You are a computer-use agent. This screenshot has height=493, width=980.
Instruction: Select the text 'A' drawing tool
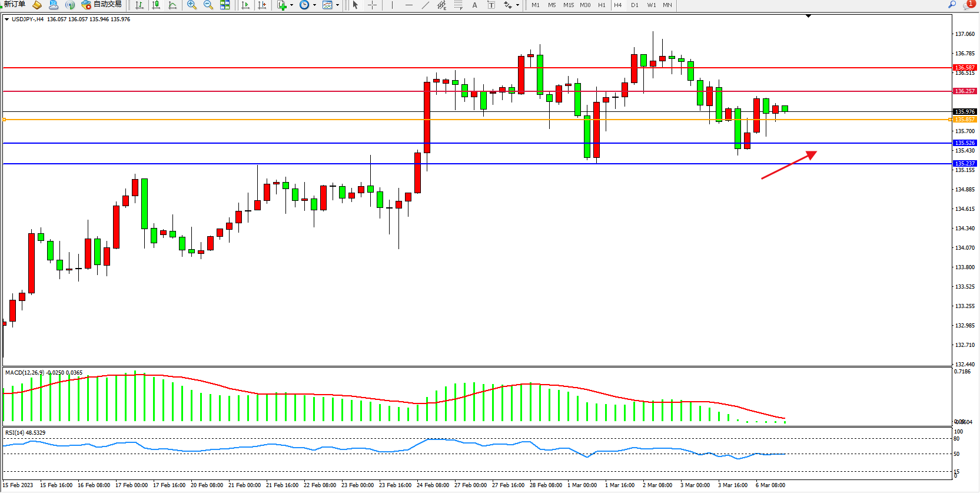[474, 5]
